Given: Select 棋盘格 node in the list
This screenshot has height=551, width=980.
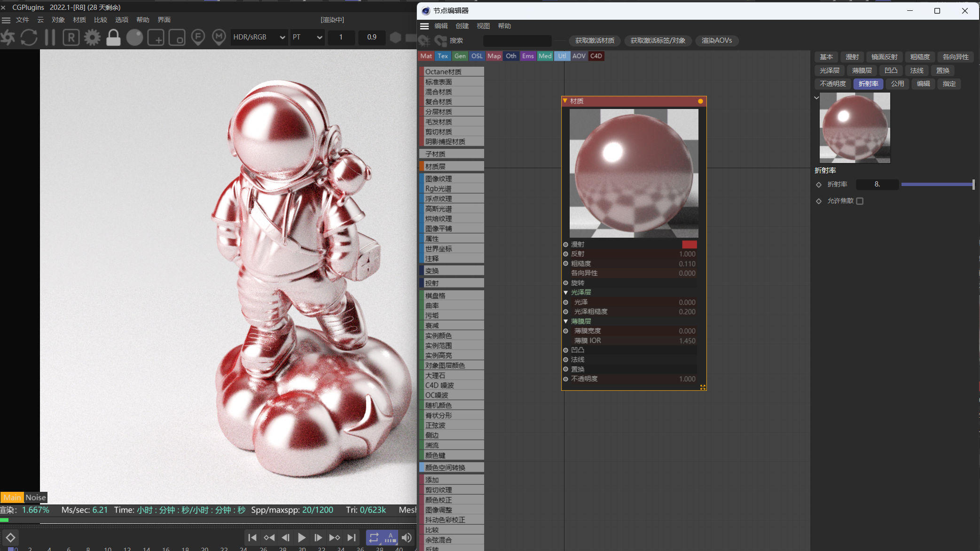Looking at the screenshot, I should (x=451, y=295).
